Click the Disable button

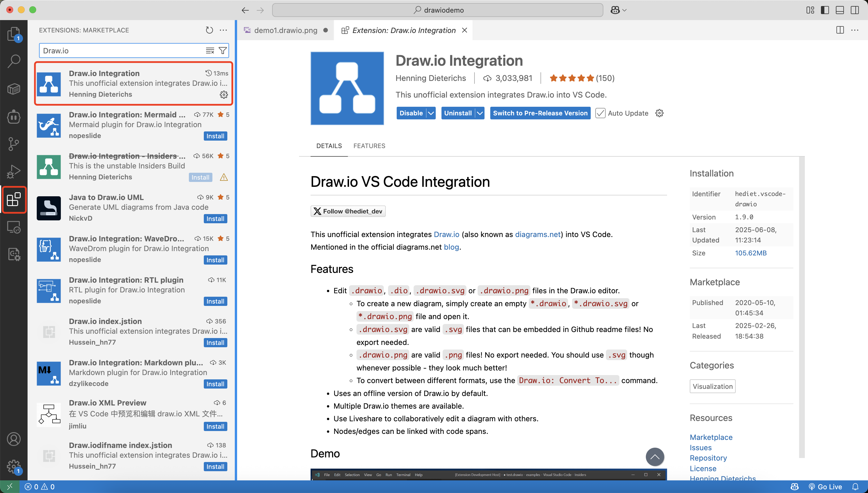point(411,113)
